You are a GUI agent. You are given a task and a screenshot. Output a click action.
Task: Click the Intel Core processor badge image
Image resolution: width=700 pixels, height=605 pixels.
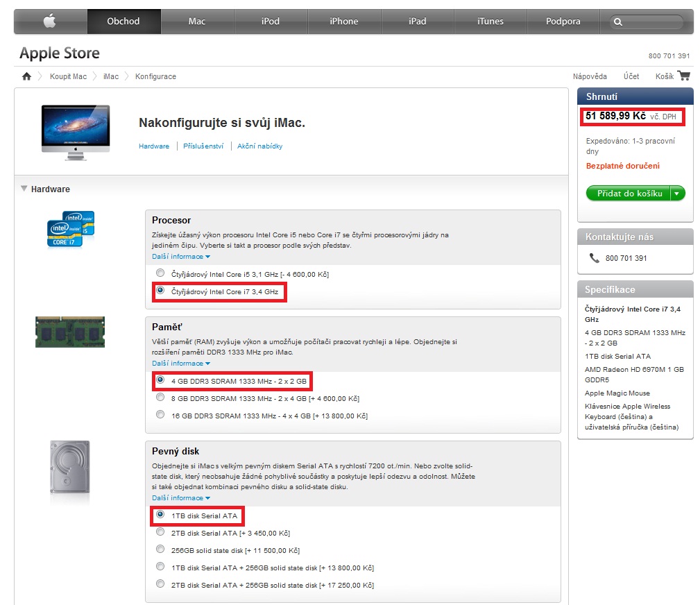coord(71,228)
